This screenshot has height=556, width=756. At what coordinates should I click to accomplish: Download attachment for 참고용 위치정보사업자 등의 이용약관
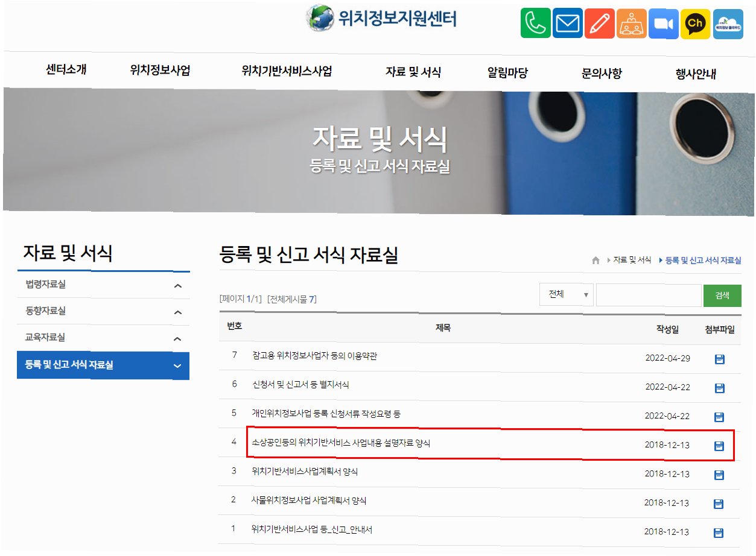pyautogui.click(x=719, y=359)
